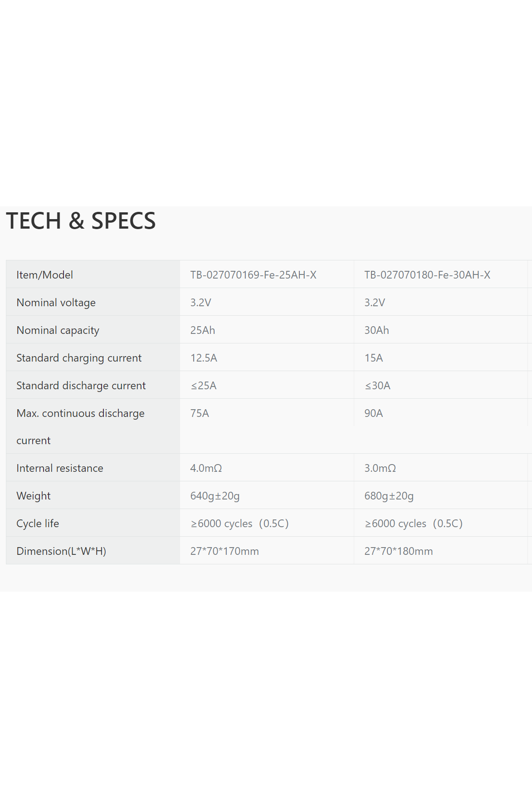Screen dimensions: 532x798
Task: Click the Standard charging current label
Action: (x=79, y=358)
